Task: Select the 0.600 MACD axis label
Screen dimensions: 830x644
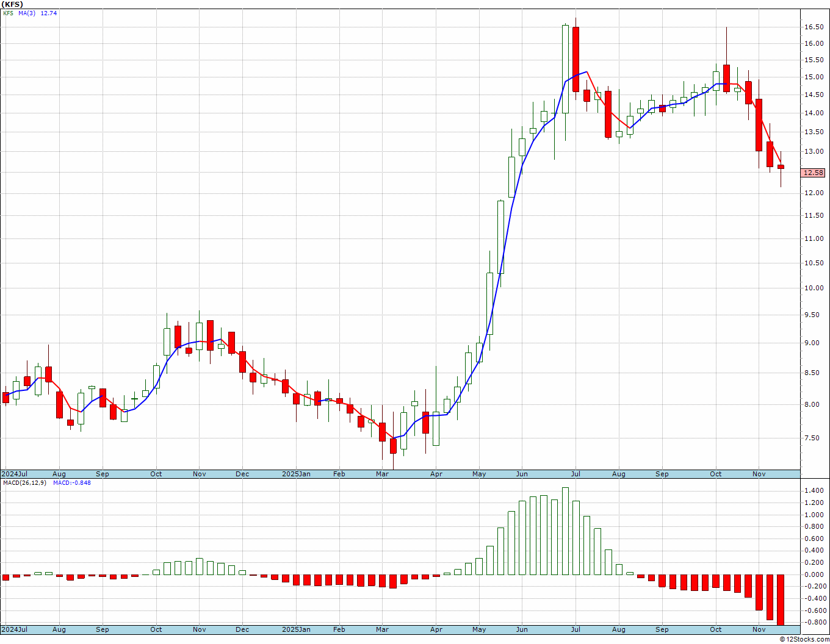Action: tap(814, 538)
